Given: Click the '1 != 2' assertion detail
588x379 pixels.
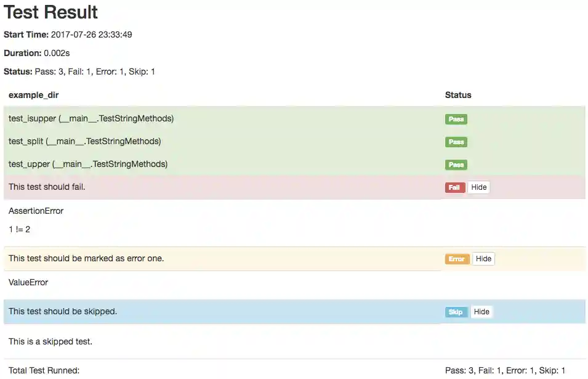Looking at the screenshot, I should tap(19, 229).
